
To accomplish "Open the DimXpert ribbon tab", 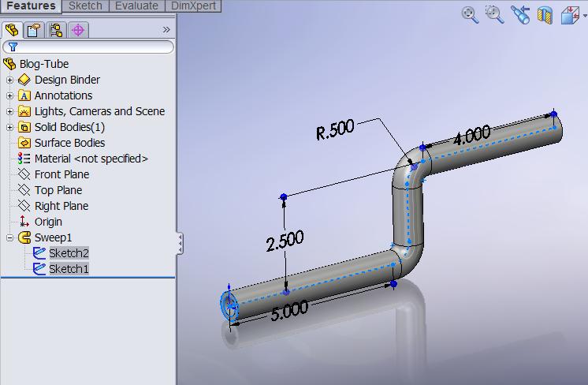I will pos(195,6).
